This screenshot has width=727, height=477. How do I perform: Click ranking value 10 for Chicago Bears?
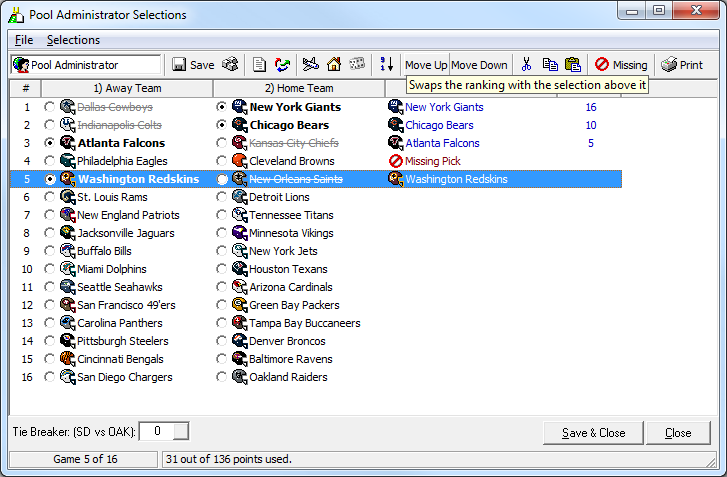click(591, 125)
